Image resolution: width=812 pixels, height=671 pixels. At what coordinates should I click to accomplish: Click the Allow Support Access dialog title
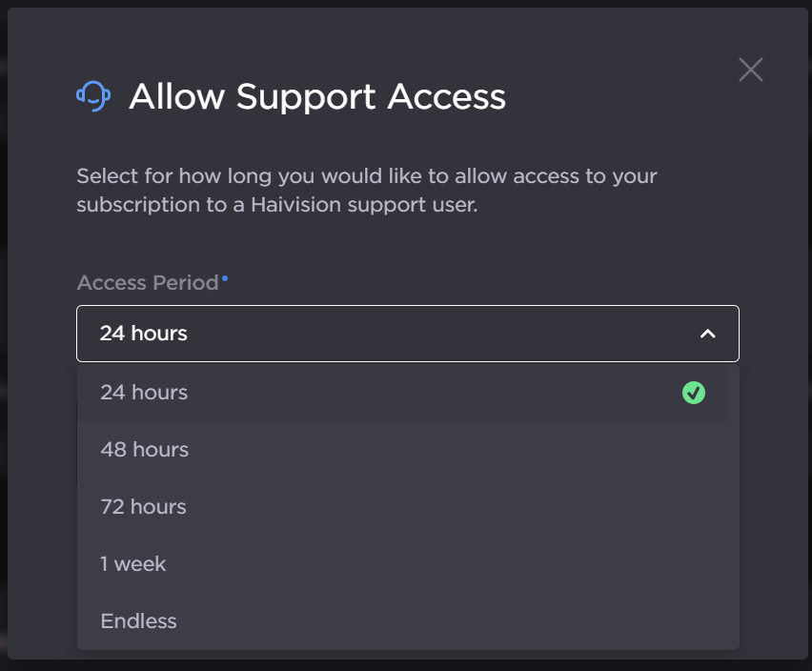[x=316, y=96]
